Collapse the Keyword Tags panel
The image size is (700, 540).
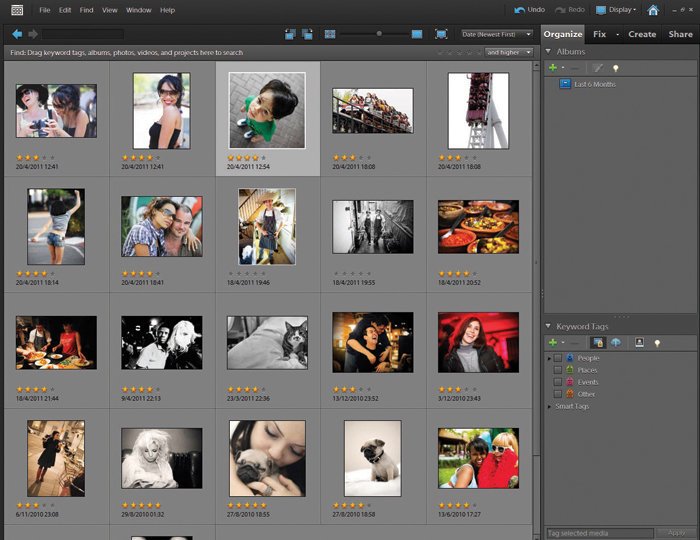(548, 326)
